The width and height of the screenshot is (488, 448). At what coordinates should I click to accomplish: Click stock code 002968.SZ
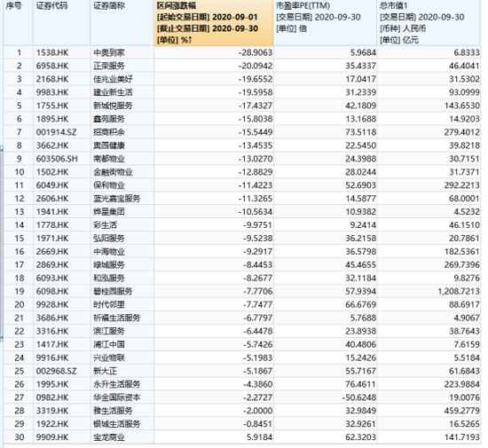(56, 371)
